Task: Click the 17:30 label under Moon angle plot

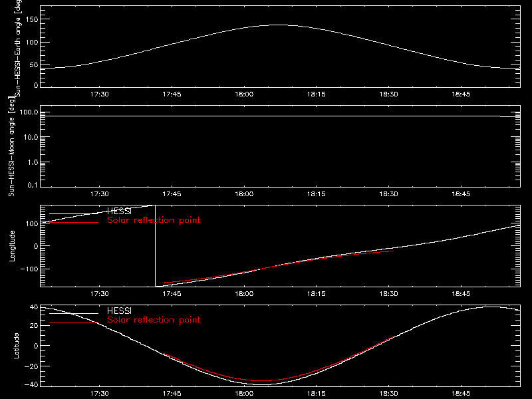Action: pos(99,194)
